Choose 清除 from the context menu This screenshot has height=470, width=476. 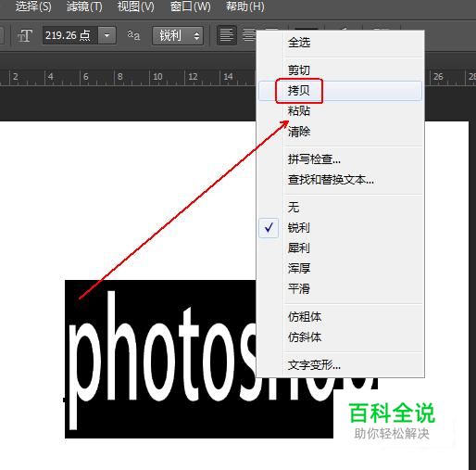340,132
